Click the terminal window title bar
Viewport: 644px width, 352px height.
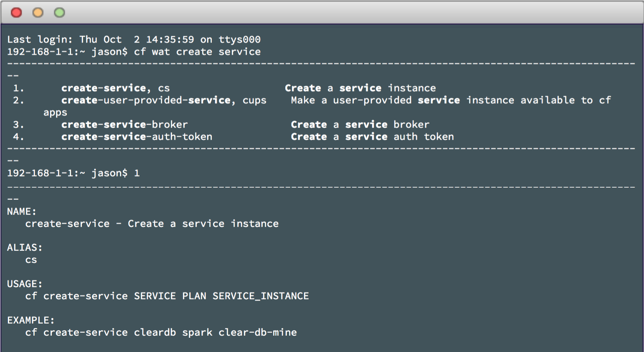(x=322, y=13)
